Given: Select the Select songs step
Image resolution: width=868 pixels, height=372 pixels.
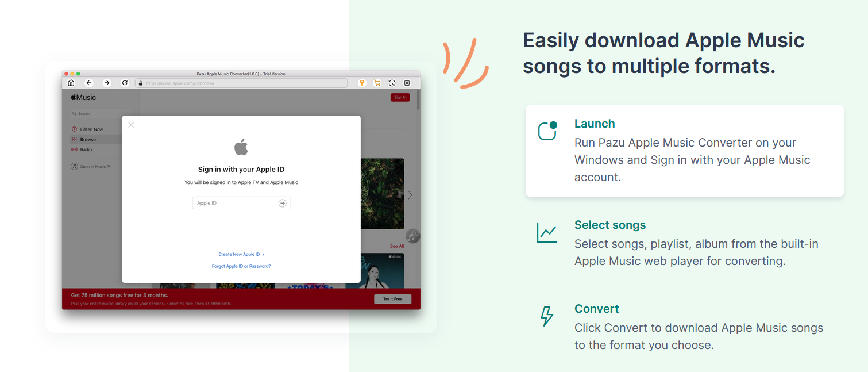Looking at the screenshot, I should click(x=685, y=243).
